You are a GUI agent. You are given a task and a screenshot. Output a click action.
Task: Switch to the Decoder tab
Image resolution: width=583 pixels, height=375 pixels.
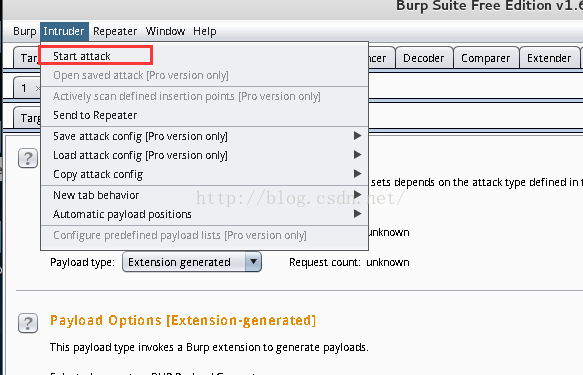click(x=424, y=58)
